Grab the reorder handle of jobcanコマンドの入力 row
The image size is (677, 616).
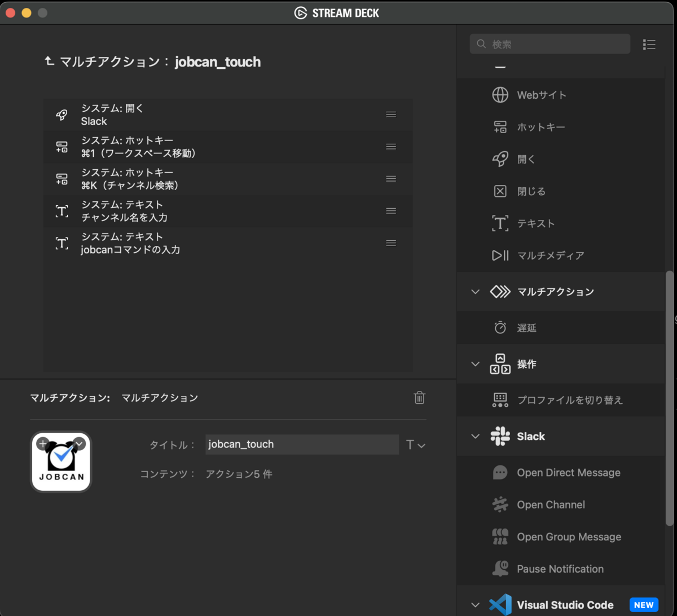391,243
